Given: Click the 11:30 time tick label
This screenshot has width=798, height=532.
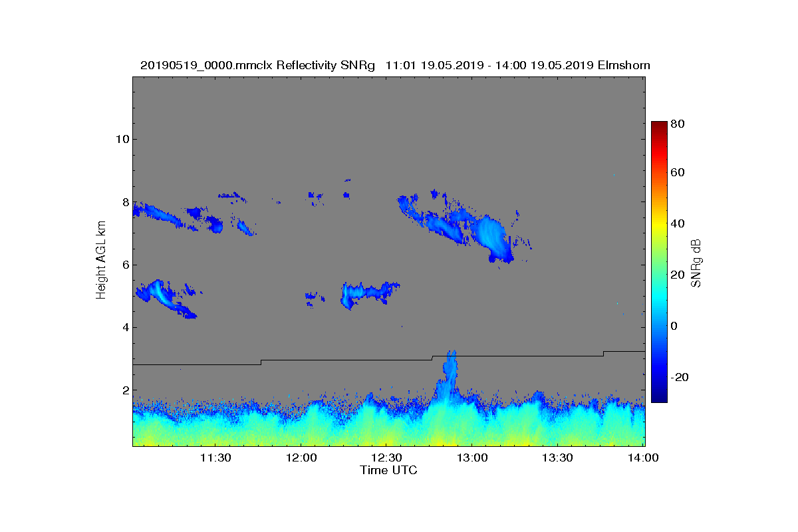Looking at the screenshot, I should (215, 458).
